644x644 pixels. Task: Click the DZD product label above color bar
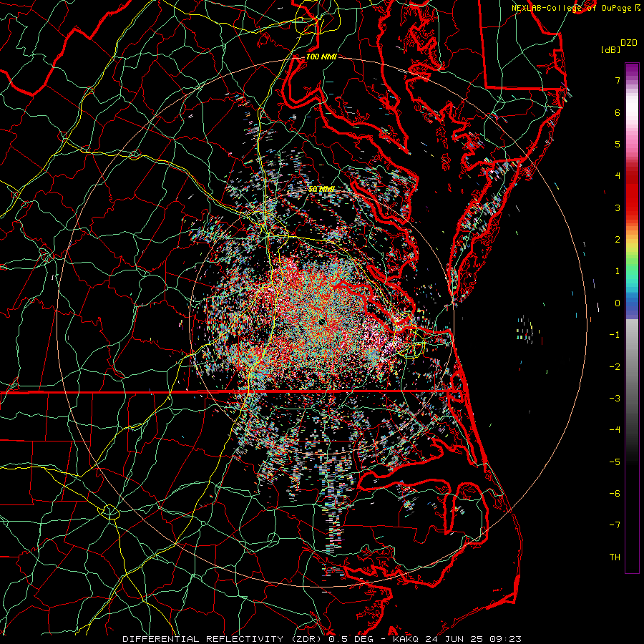[x=628, y=43]
